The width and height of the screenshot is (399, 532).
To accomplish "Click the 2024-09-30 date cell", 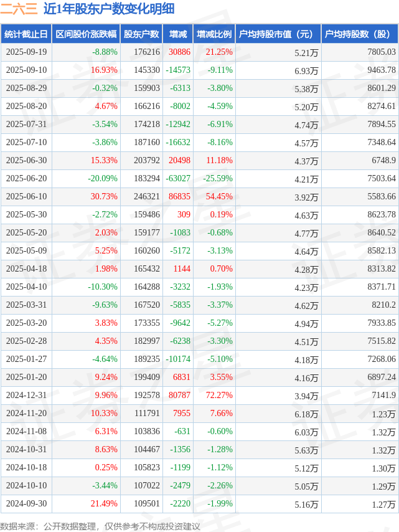I will click(x=26, y=504).
